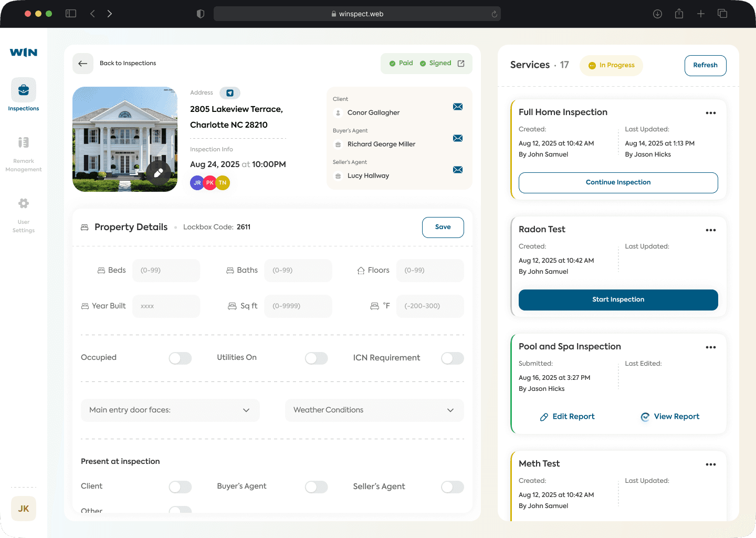Viewport: 756px width, 538px height.
Task: Click the Sq ft input field
Action: click(x=298, y=306)
